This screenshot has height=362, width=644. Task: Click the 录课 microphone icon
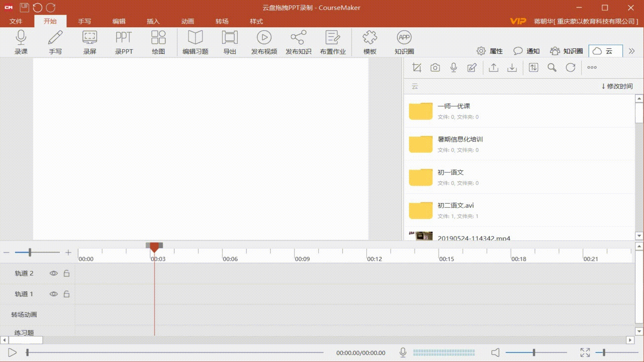(x=21, y=38)
